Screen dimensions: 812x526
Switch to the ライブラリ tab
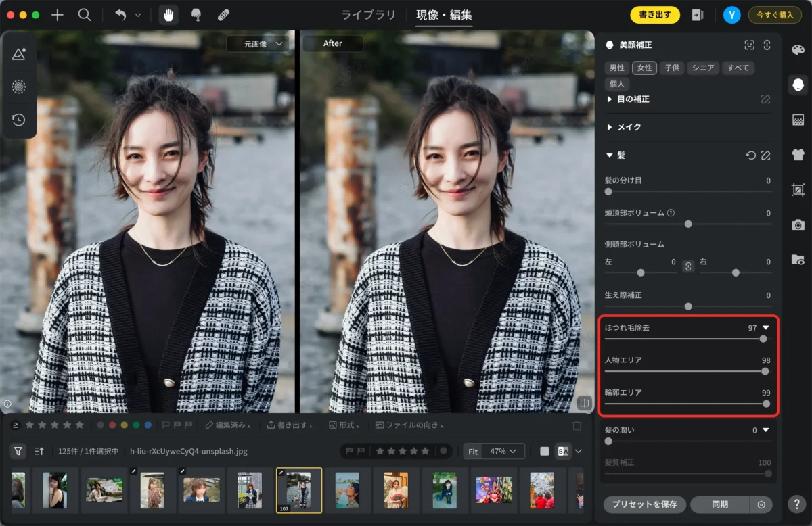click(369, 15)
